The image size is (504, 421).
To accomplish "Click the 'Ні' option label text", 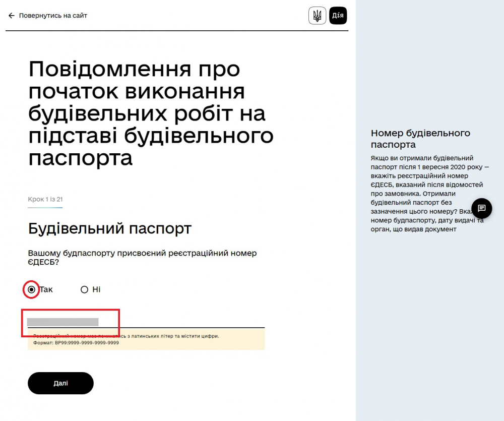I will 96,289.
